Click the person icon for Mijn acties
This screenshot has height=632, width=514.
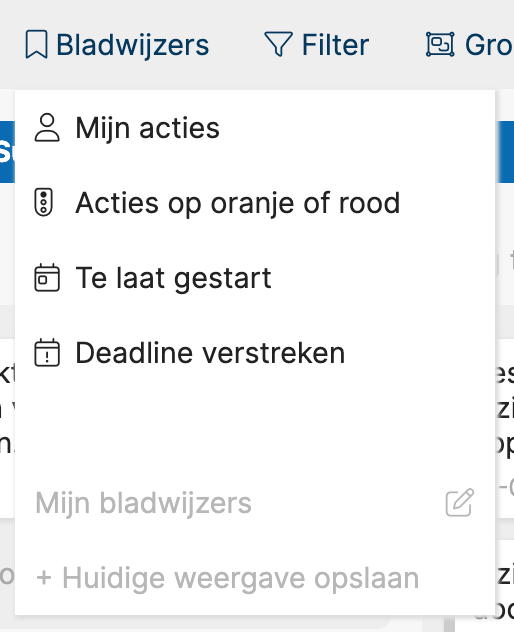tap(47, 128)
